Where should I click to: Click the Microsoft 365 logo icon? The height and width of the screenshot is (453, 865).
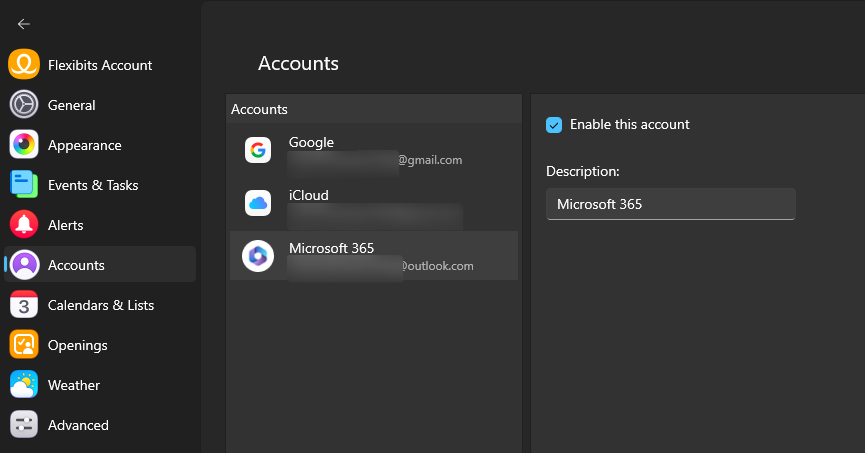258,257
